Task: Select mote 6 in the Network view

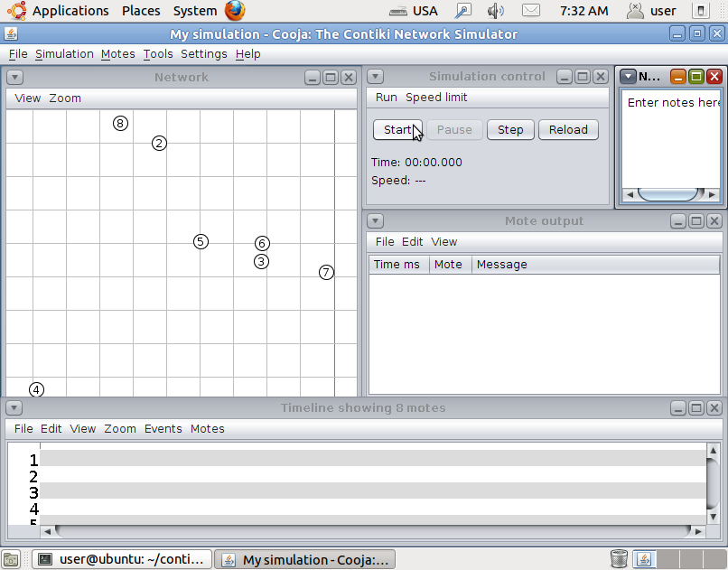Action: tap(262, 243)
